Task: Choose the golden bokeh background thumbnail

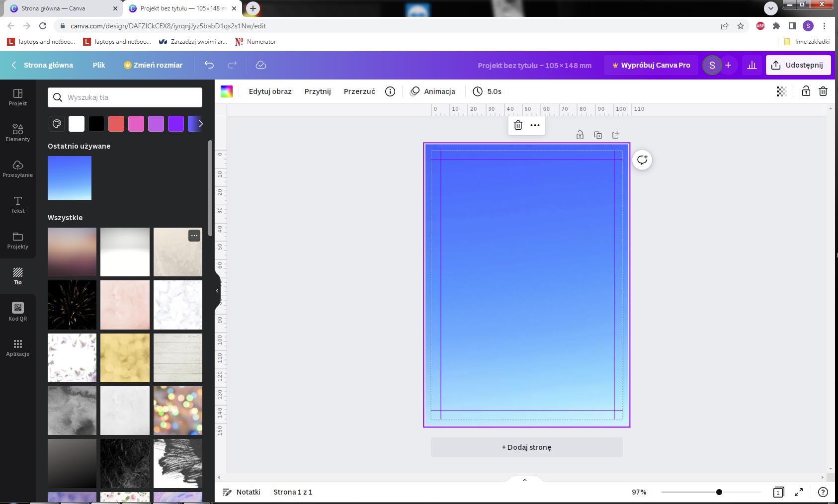Action: [125, 358]
